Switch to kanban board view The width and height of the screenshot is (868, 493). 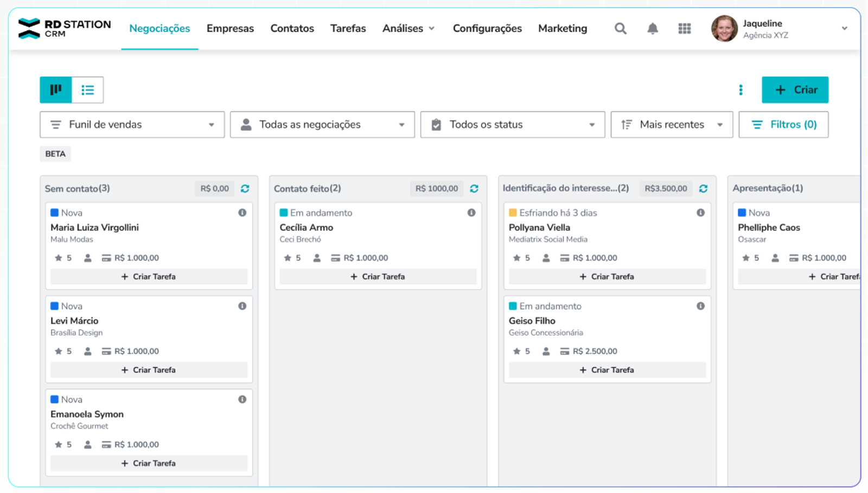click(x=56, y=90)
